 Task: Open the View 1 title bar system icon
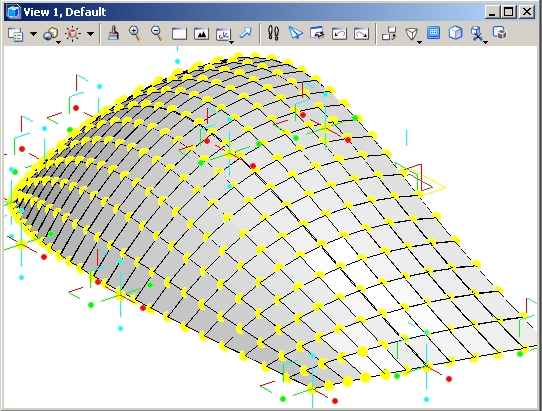13,12
